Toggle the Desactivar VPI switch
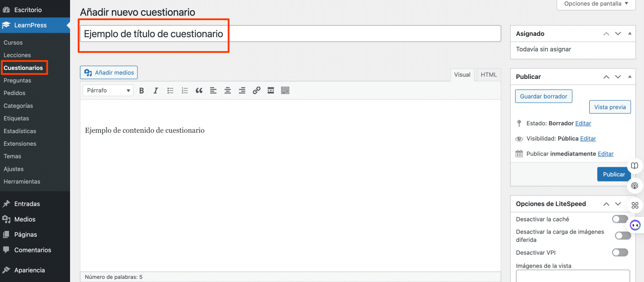Image resolution: width=644 pixels, height=282 pixels. coord(620,253)
